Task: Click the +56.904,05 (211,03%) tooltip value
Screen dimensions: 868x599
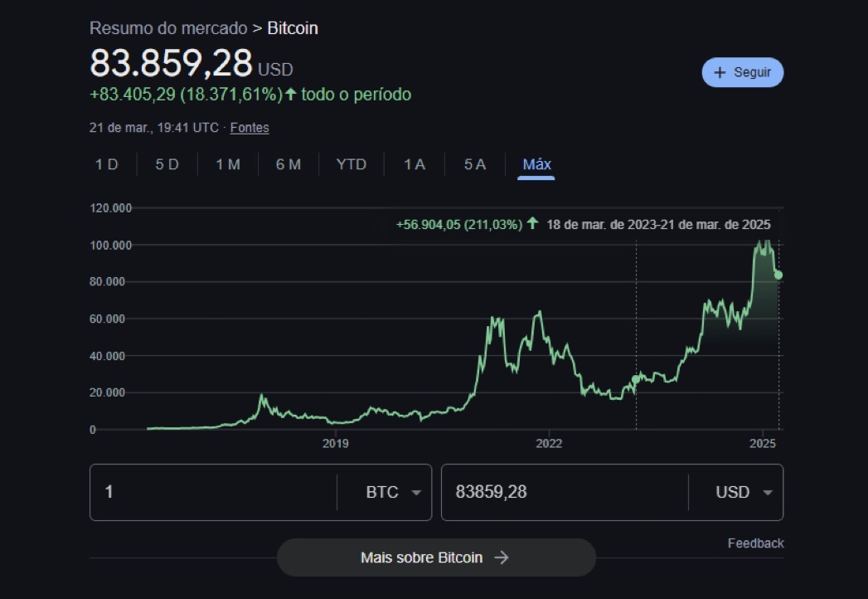Action: tap(459, 224)
